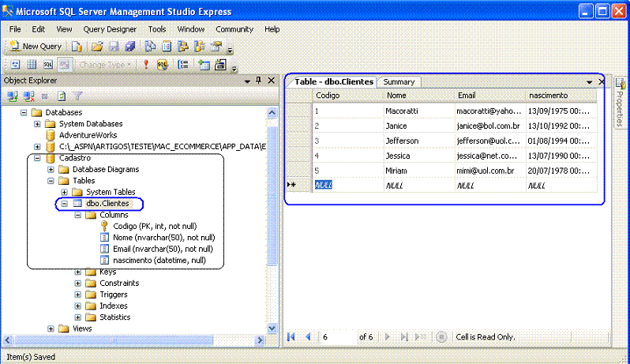630x364 pixels.
Task: Open the Query Designer menu
Action: point(110,29)
